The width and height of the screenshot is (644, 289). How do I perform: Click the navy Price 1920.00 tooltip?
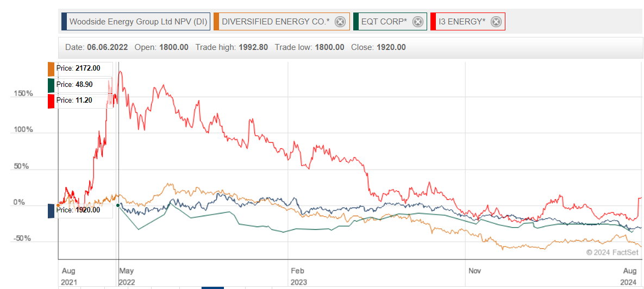pyautogui.click(x=80, y=210)
